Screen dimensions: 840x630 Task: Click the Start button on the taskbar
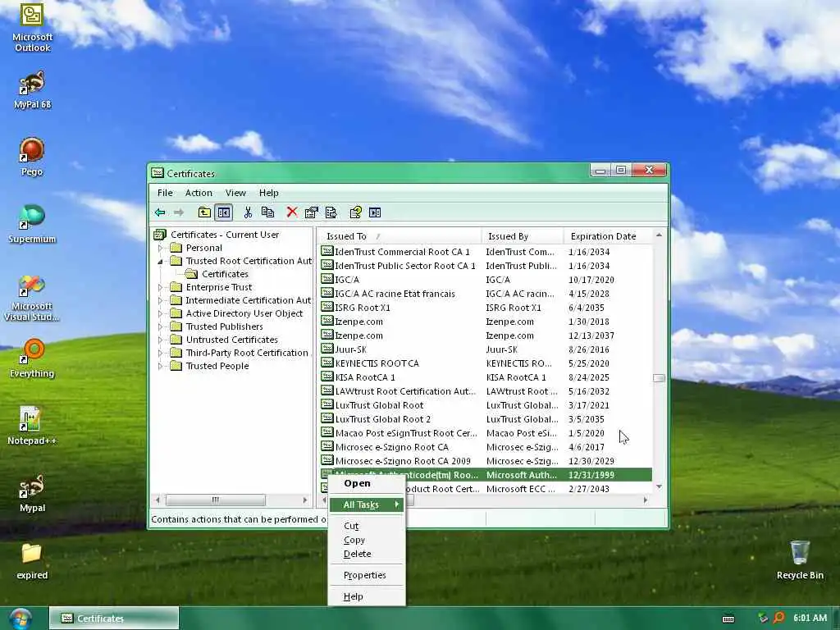21,619
